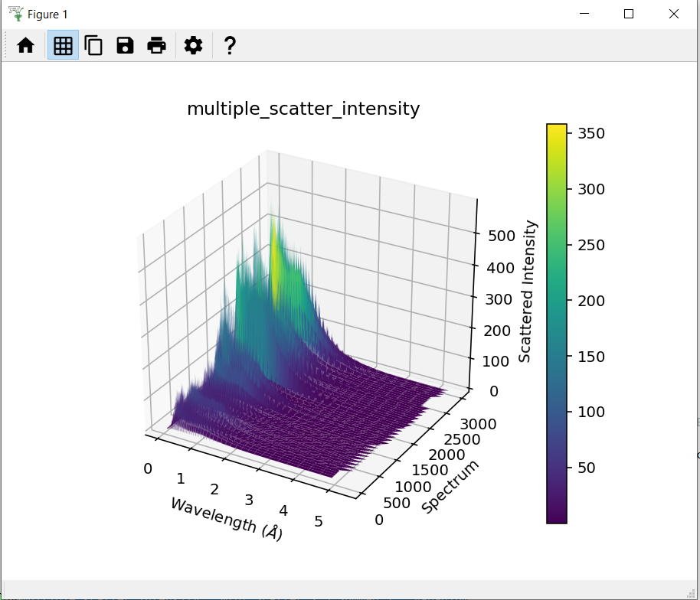
Task: Click the Scattered Intensity axis label
Action: click(x=526, y=292)
